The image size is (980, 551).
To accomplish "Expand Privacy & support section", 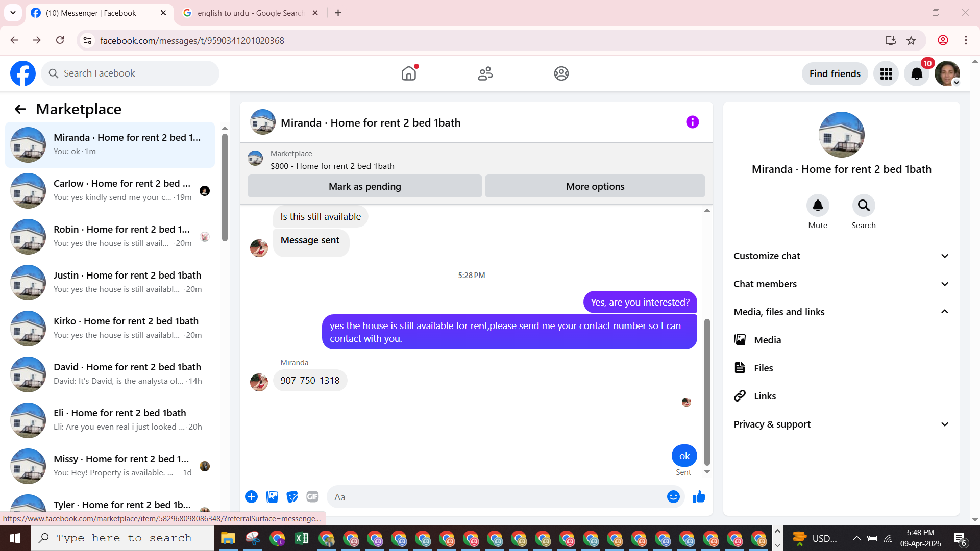I will point(842,424).
